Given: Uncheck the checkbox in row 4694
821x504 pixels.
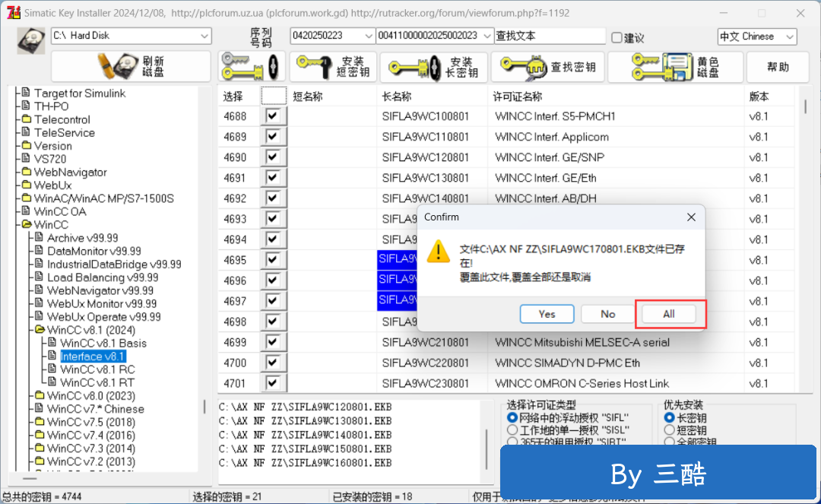Looking at the screenshot, I should click(272, 239).
